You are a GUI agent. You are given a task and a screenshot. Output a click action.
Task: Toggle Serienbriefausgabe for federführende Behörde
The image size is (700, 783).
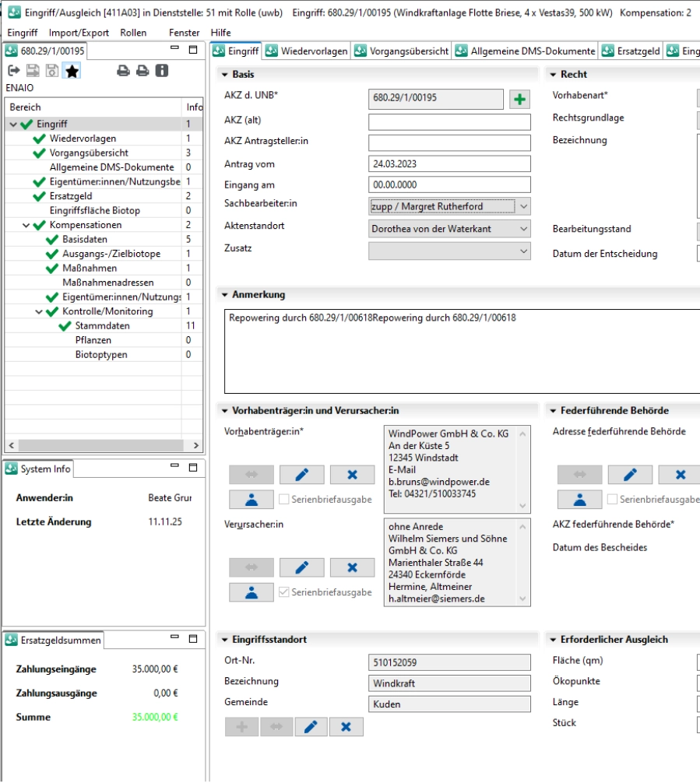613,500
